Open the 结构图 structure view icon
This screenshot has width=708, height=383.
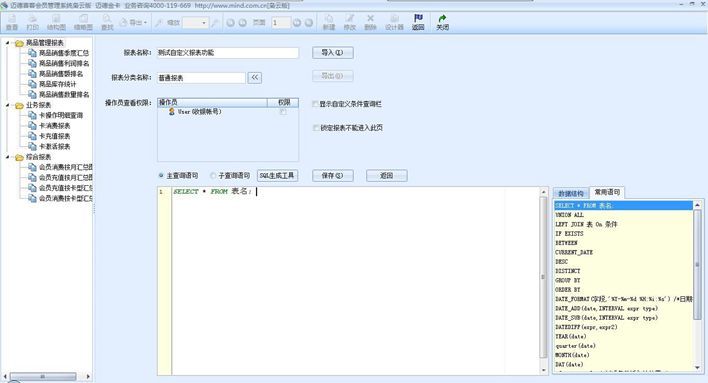(56, 19)
